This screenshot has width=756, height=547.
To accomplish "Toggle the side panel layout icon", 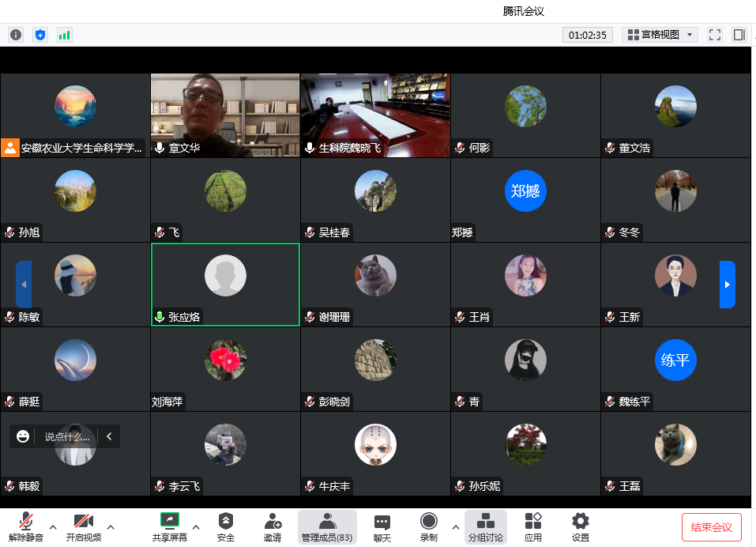I will (x=739, y=35).
